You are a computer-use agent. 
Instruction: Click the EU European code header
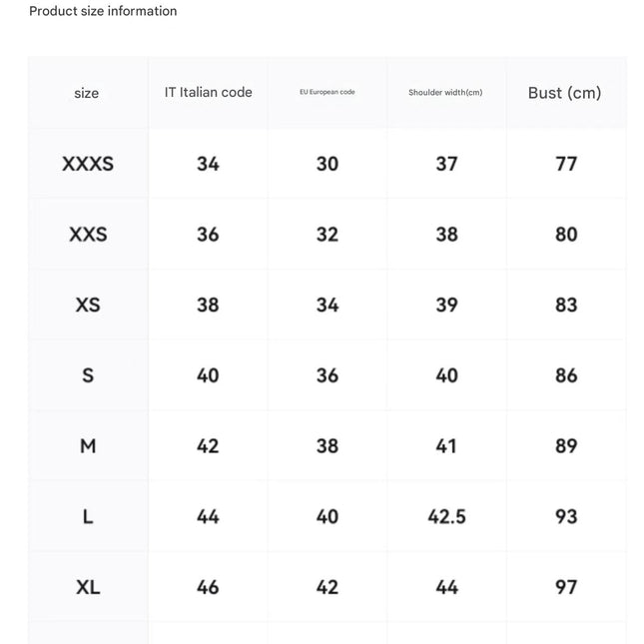[x=327, y=92]
